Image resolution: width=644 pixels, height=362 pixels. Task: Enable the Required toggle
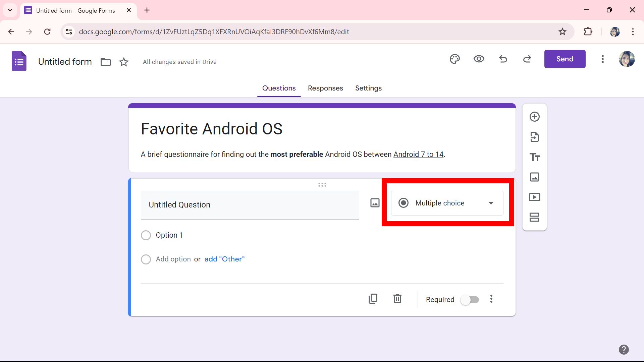(469, 300)
